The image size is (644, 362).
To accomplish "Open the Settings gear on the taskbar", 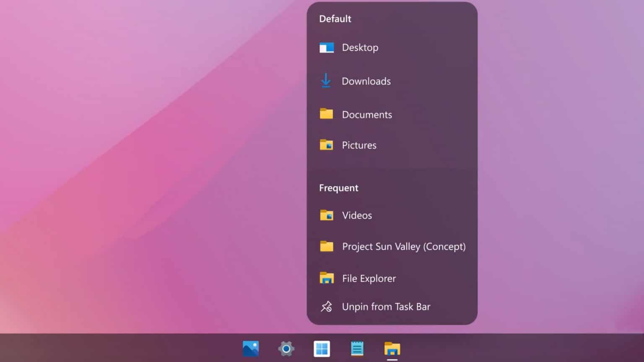I will [286, 349].
